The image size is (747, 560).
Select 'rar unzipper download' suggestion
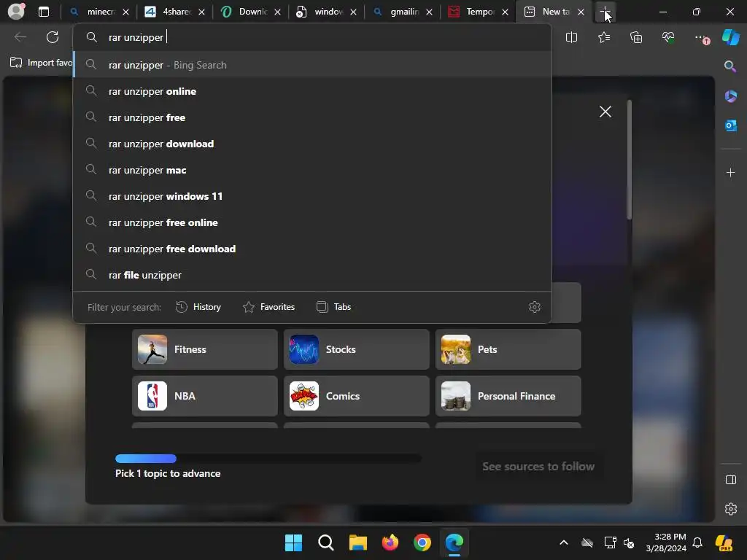point(312,144)
